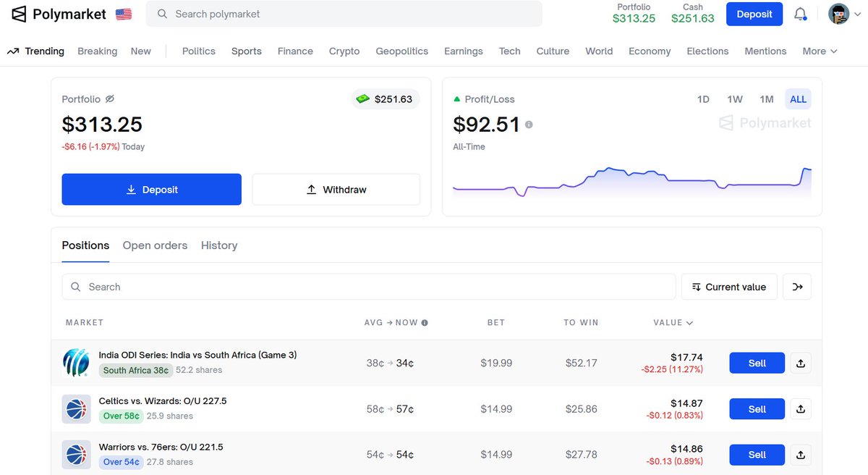This screenshot has height=475, width=868.
Task: Click the India ODI Series cricket thumbnail
Action: point(76,363)
